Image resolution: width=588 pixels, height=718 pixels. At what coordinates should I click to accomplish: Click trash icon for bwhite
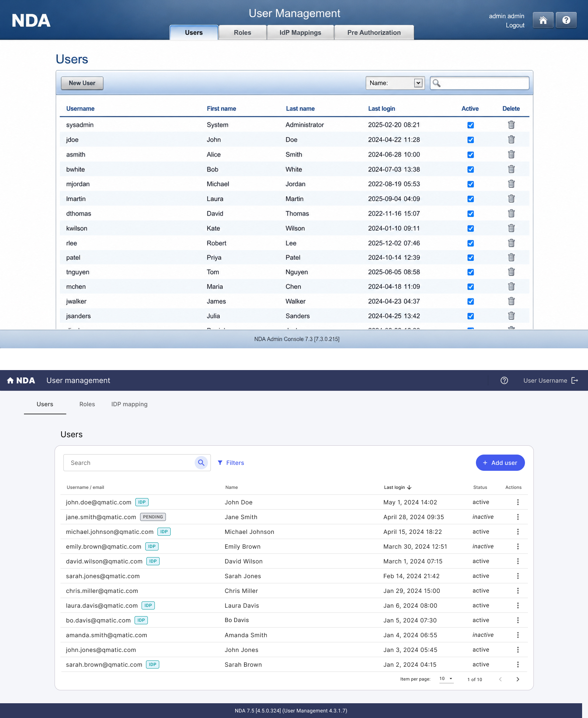click(511, 169)
